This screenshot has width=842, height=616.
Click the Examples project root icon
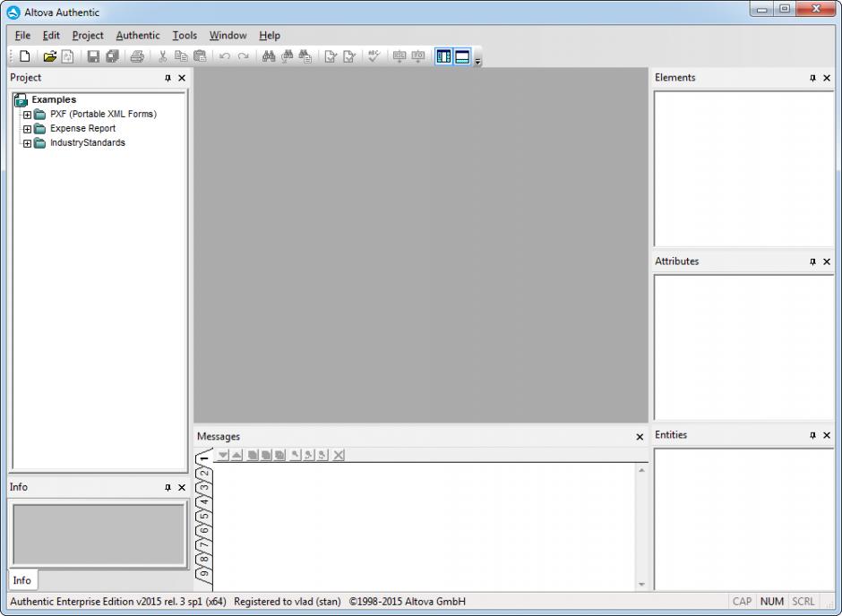point(21,99)
